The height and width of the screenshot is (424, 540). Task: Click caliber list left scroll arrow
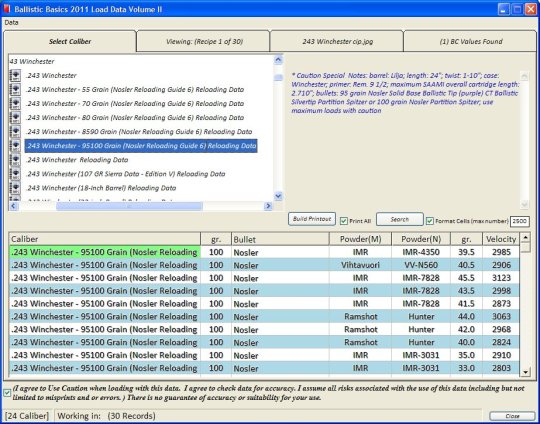13,206
